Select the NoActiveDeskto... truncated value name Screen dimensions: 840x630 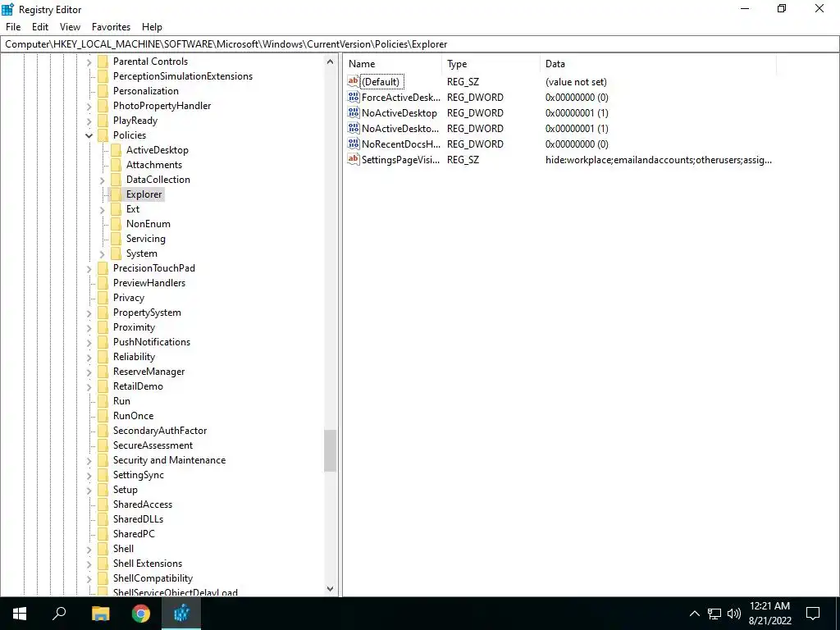coord(400,129)
